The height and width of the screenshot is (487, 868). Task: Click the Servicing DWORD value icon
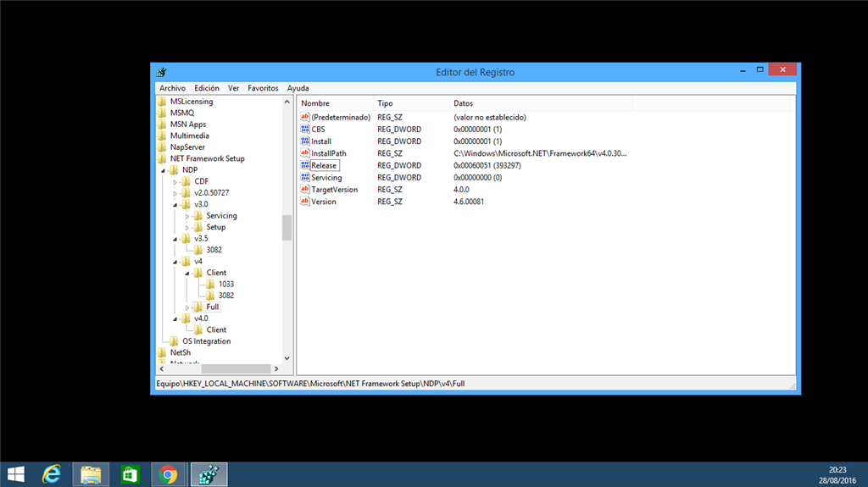coord(305,177)
